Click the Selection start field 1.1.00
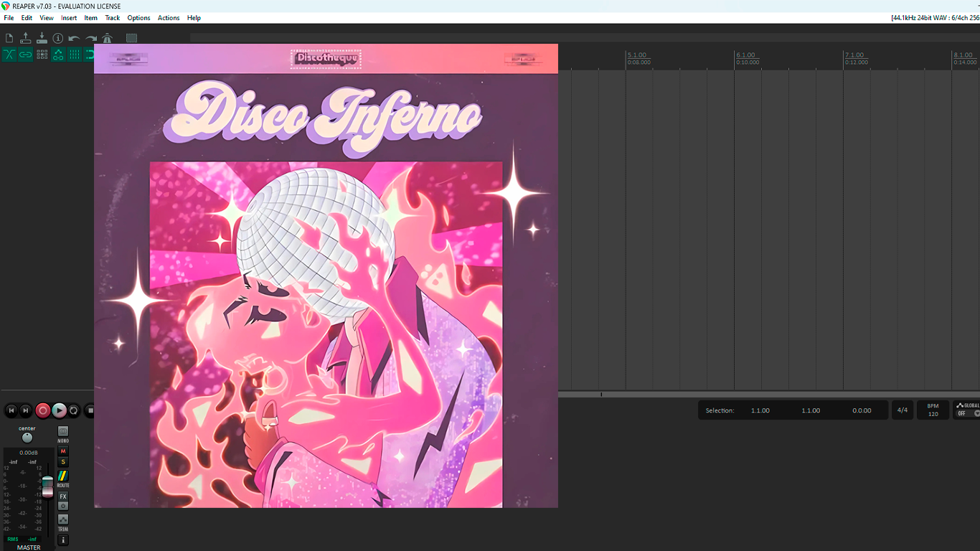Image resolution: width=980 pixels, height=551 pixels. click(x=760, y=410)
